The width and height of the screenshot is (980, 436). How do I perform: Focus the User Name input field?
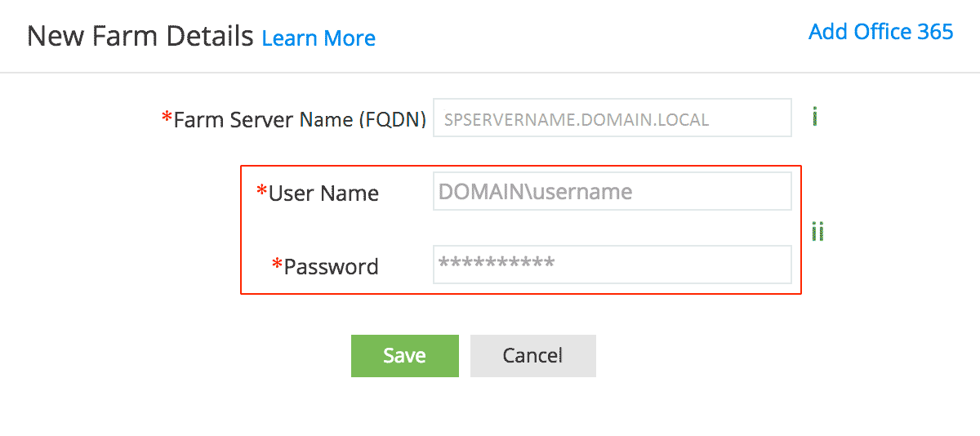tap(612, 192)
